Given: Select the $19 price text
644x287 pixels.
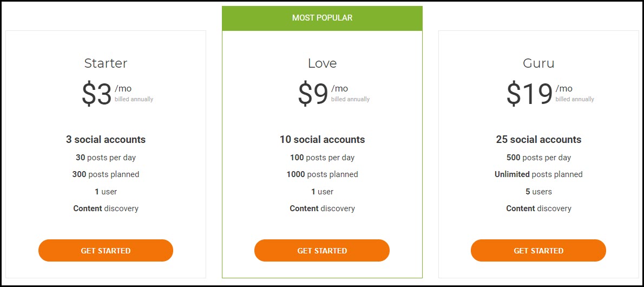Looking at the screenshot, I should coord(529,94).
